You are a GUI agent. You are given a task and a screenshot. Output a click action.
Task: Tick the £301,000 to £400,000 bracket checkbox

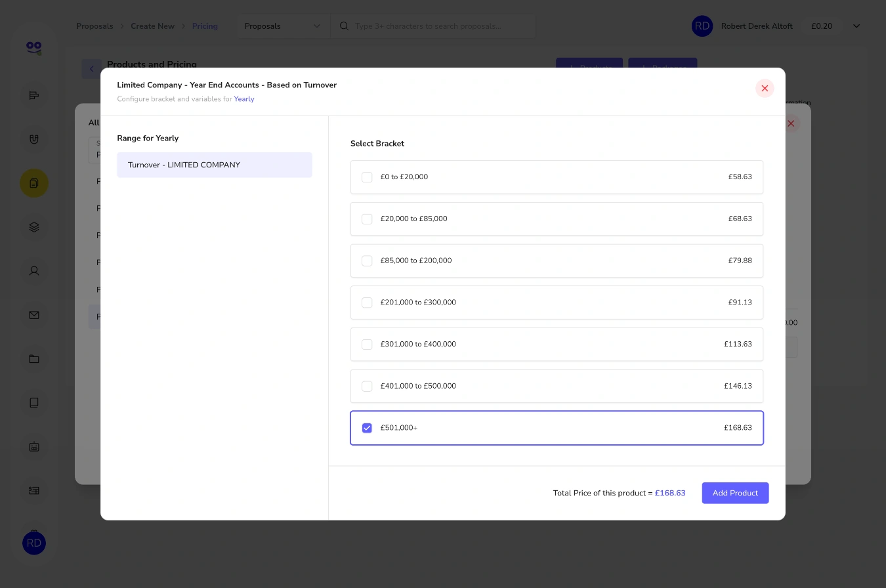point(367,345)
